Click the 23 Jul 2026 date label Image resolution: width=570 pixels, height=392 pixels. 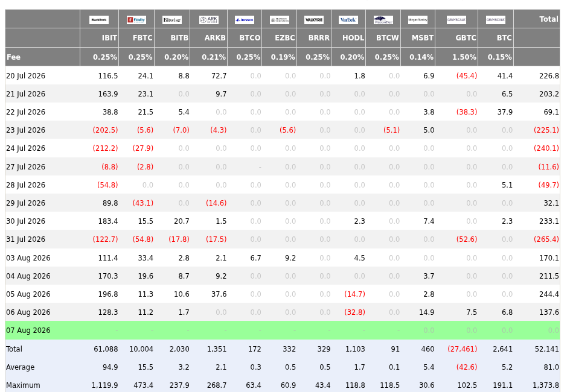25,130
